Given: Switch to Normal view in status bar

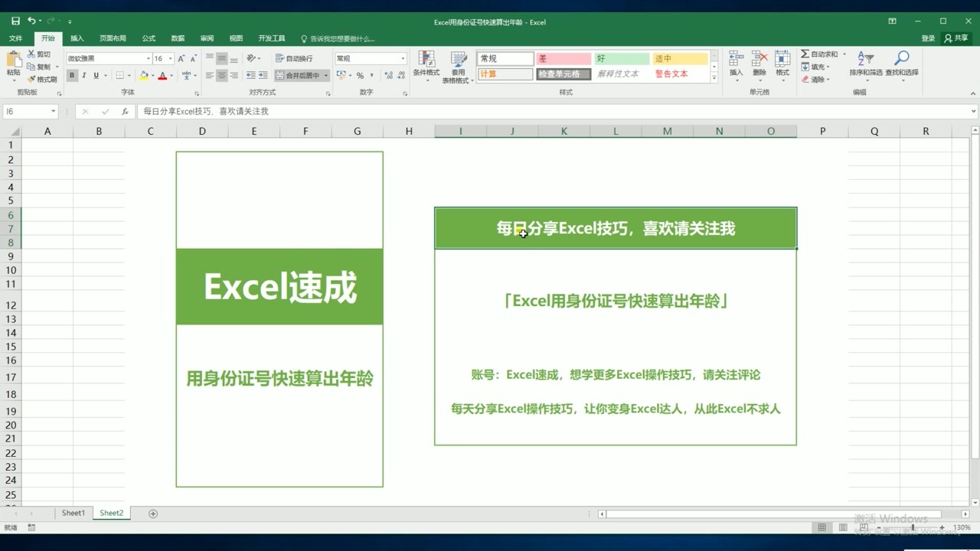Looking at the screenshot, I should point(822,527).
